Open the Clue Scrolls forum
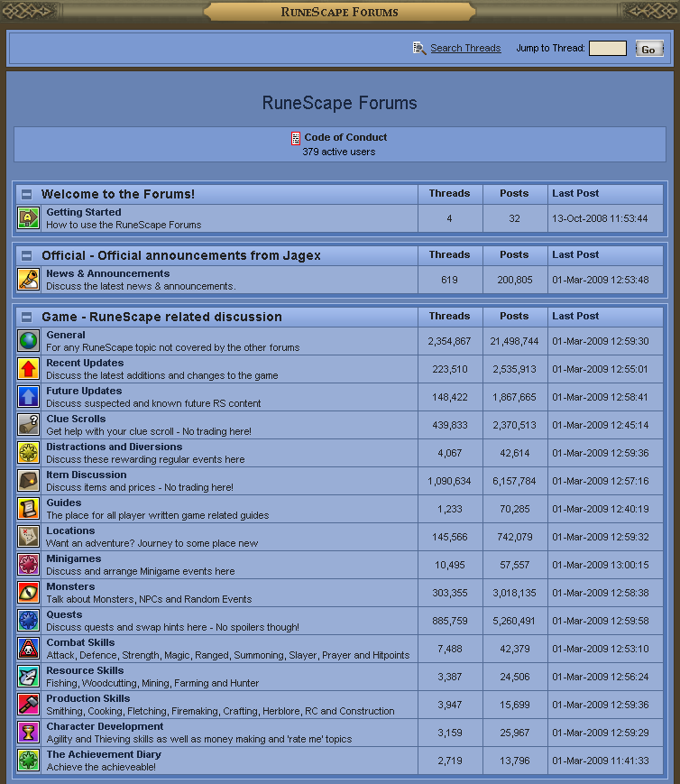This screenshot has width=680, height=784. click(76, 419)
